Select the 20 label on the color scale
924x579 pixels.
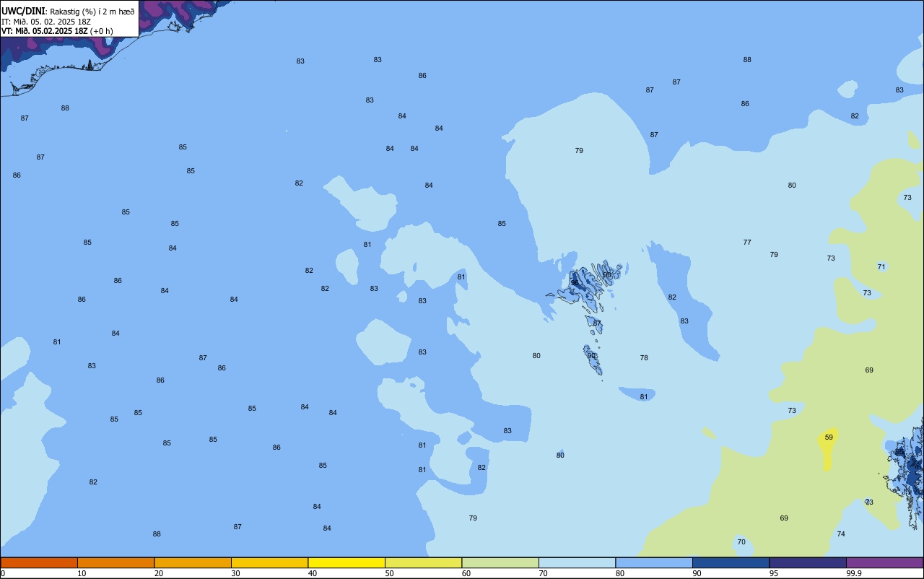pos(159,573)
